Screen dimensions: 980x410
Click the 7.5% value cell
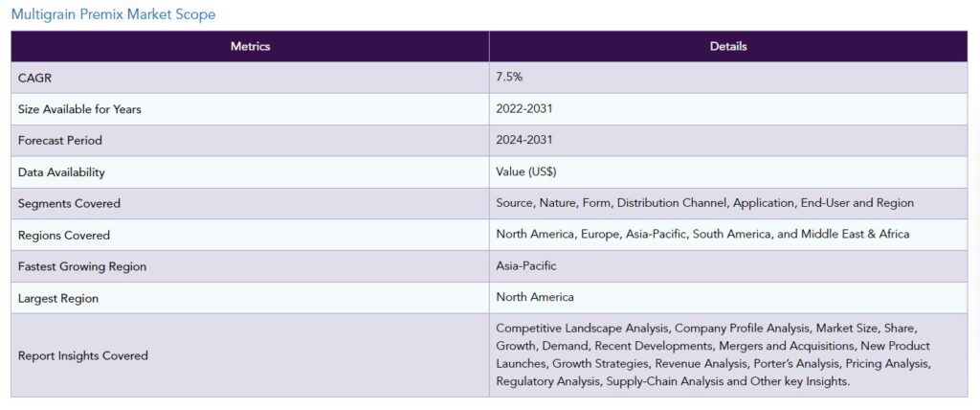pos(728,78)
